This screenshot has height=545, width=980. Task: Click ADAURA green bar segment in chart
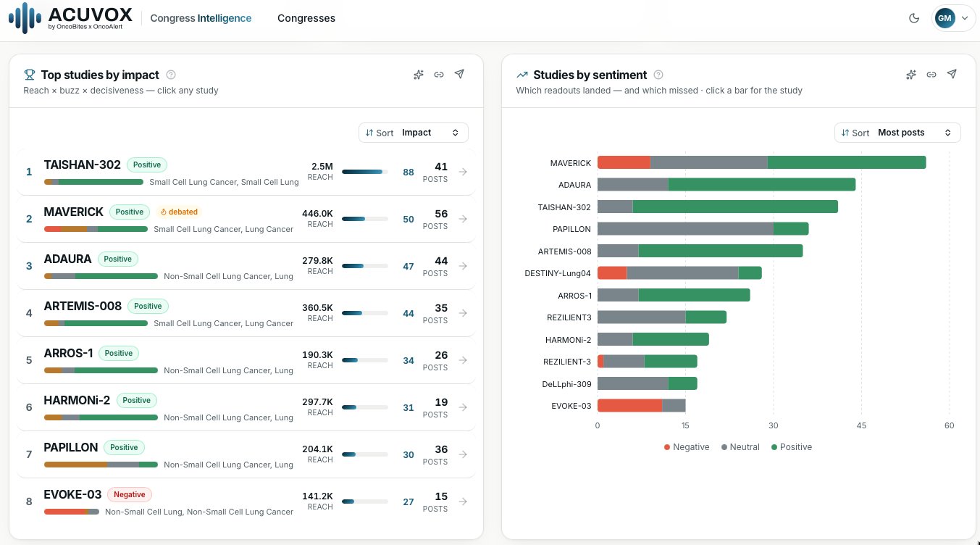(761, 185)
